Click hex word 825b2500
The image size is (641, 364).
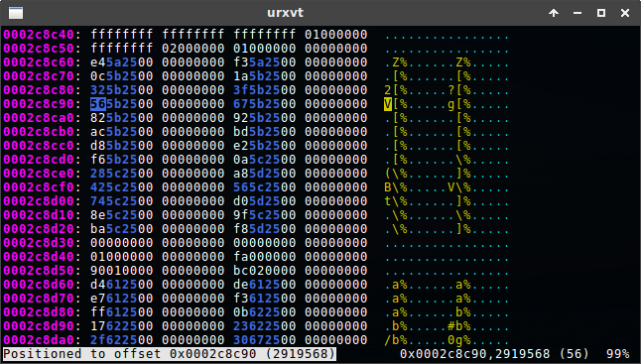pyautogui.click(x=122, y=118)
